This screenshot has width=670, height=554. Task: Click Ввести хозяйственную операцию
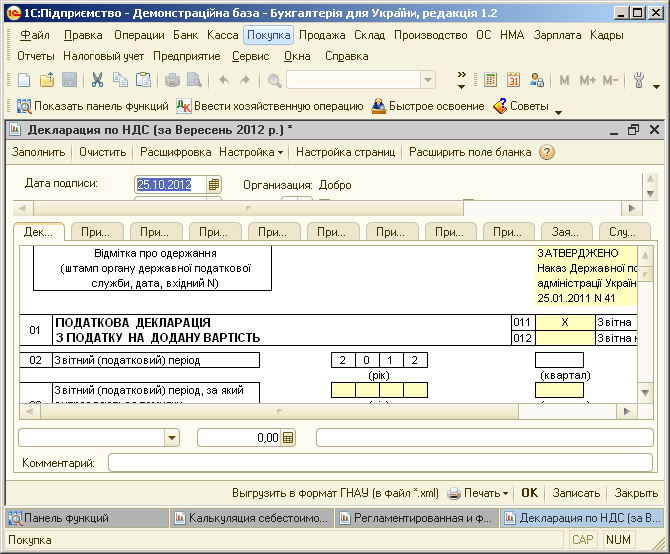point(270,106)
